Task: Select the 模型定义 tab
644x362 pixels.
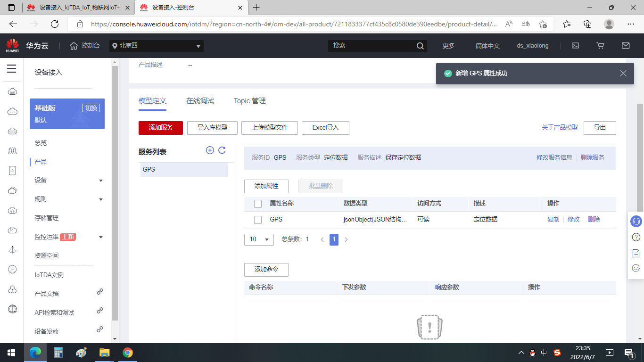Action: [x=153, y=101]
